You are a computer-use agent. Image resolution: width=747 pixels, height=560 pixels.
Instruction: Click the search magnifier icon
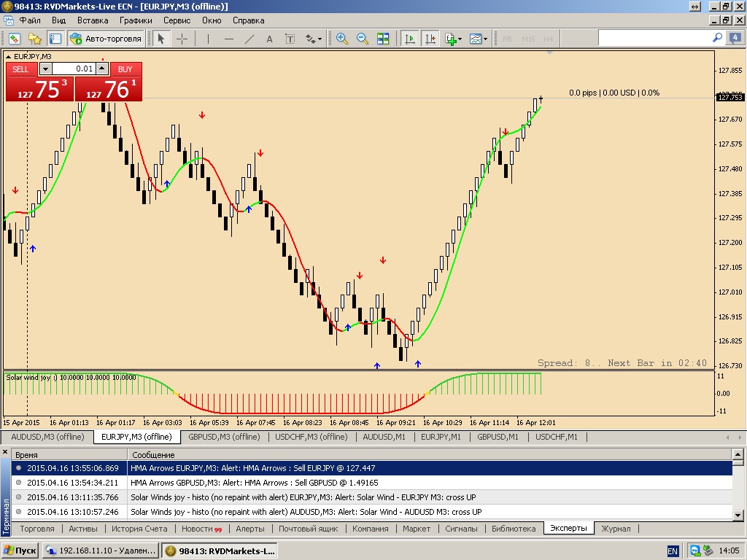pos(717,38)
